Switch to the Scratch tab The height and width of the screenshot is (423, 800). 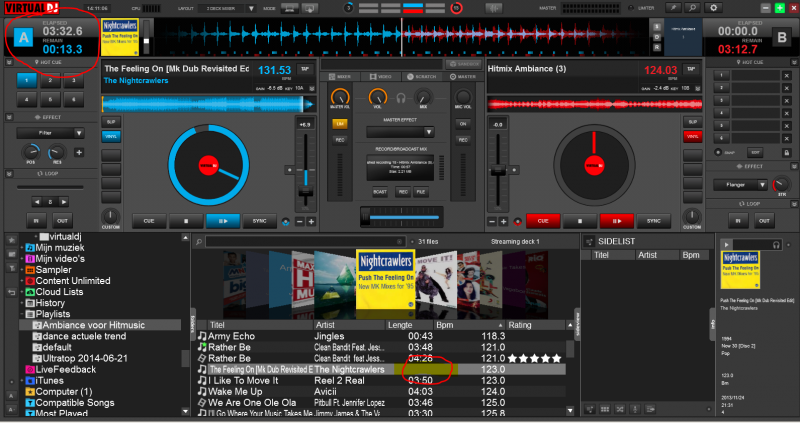pos(421,77)
